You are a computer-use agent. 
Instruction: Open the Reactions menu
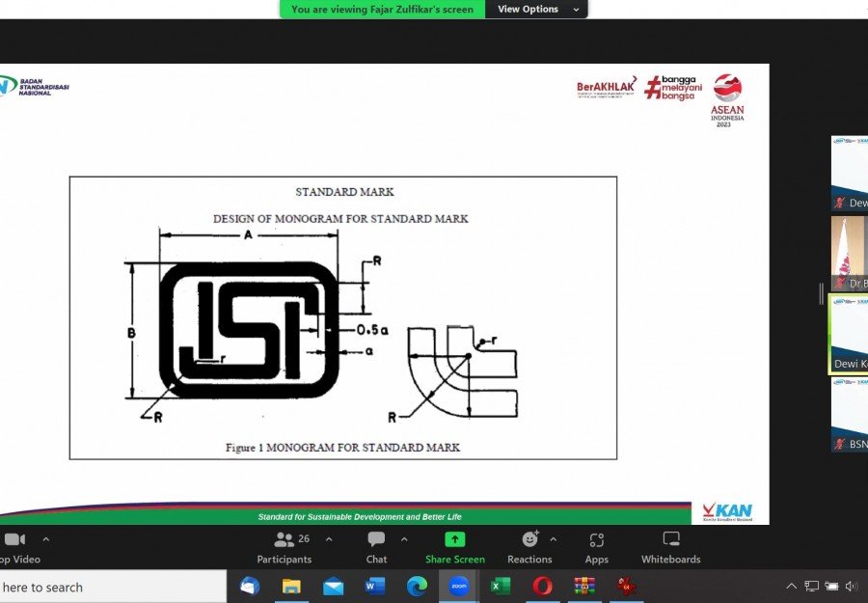point(529,546)
